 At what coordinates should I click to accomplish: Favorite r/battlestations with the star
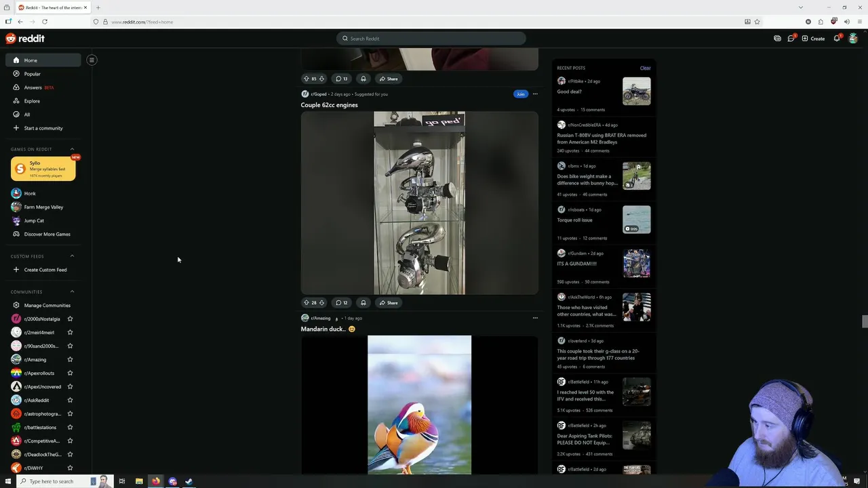(x=70, y=427)
